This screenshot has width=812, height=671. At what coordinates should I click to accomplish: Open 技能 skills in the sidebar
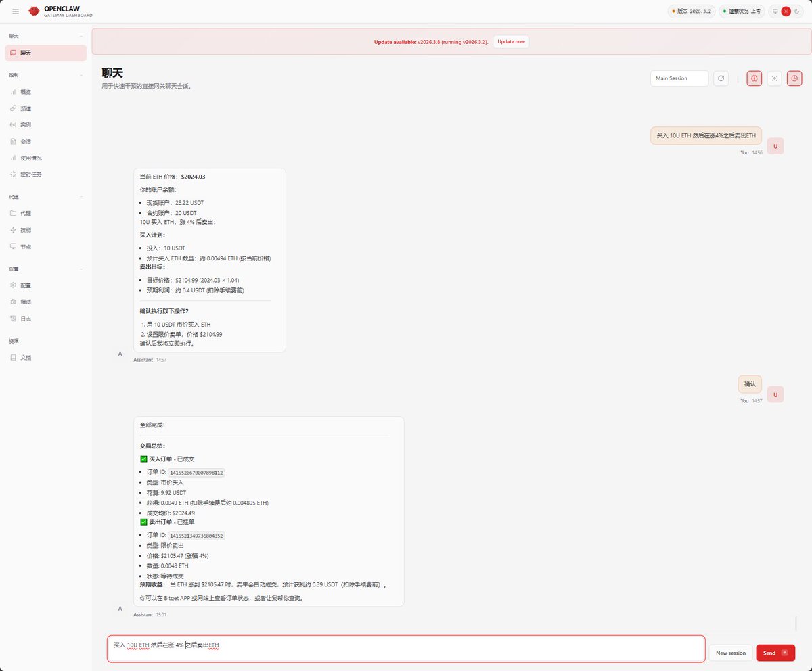coord(45,230)
